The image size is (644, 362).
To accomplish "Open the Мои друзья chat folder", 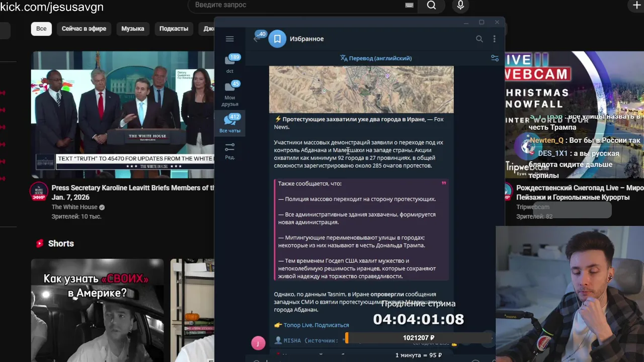I will coord(230,94).
